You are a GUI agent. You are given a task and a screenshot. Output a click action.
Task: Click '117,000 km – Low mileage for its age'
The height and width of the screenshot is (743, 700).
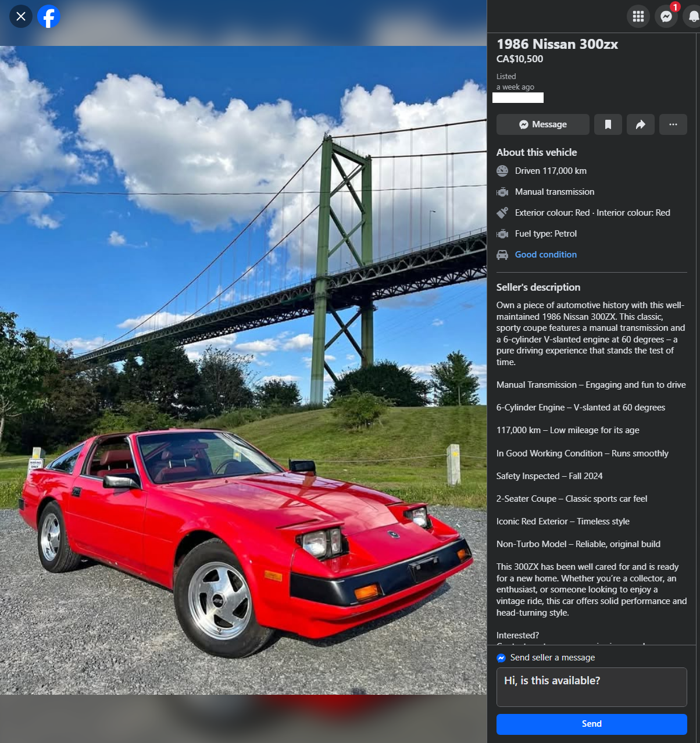[x=568, y=430]
